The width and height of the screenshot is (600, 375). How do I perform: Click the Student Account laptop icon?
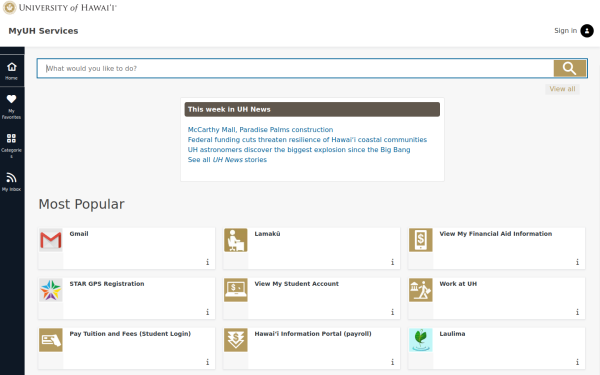click(236, 290)
